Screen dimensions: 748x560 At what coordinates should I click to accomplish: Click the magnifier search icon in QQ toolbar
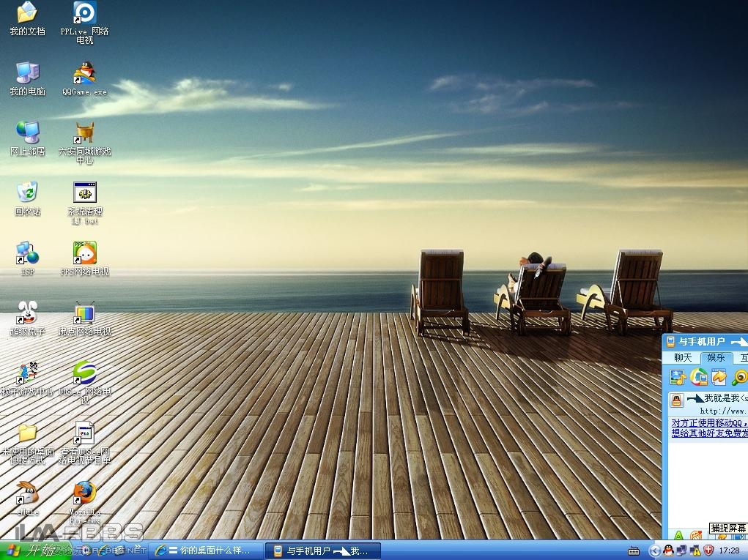[x=739, y=378]
